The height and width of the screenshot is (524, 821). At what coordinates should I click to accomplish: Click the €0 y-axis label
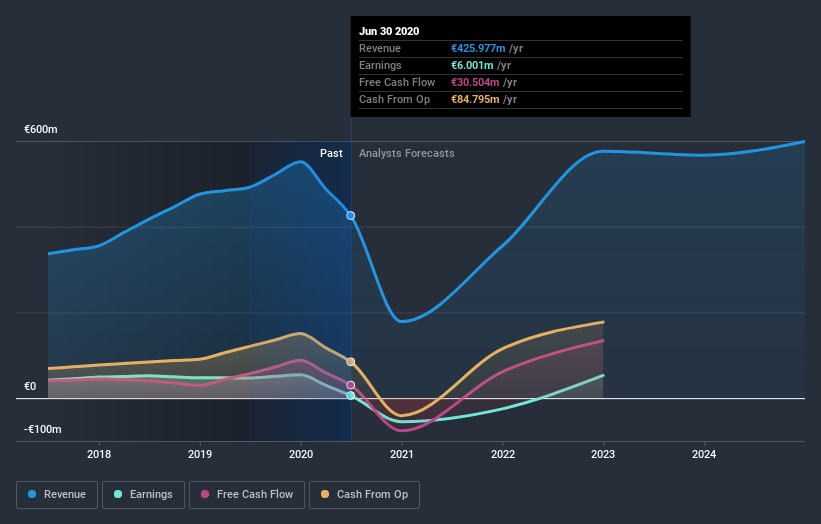click(30, 386)
